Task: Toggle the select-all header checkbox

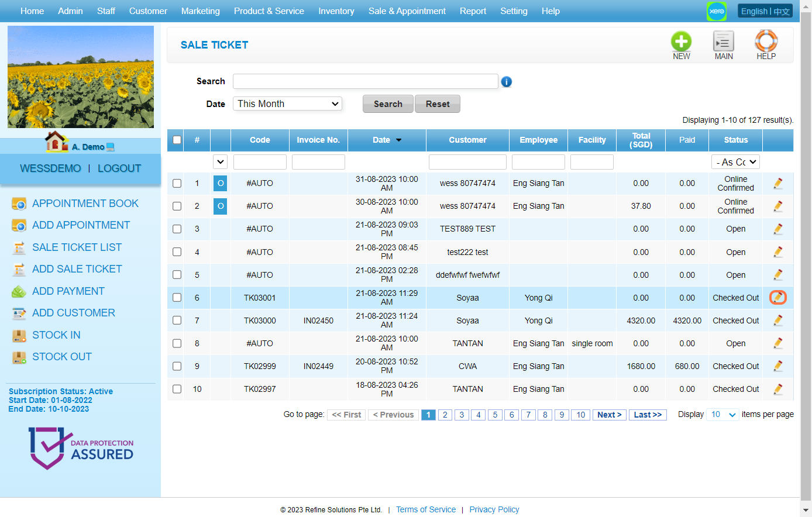Action: [x=177, y=140]
